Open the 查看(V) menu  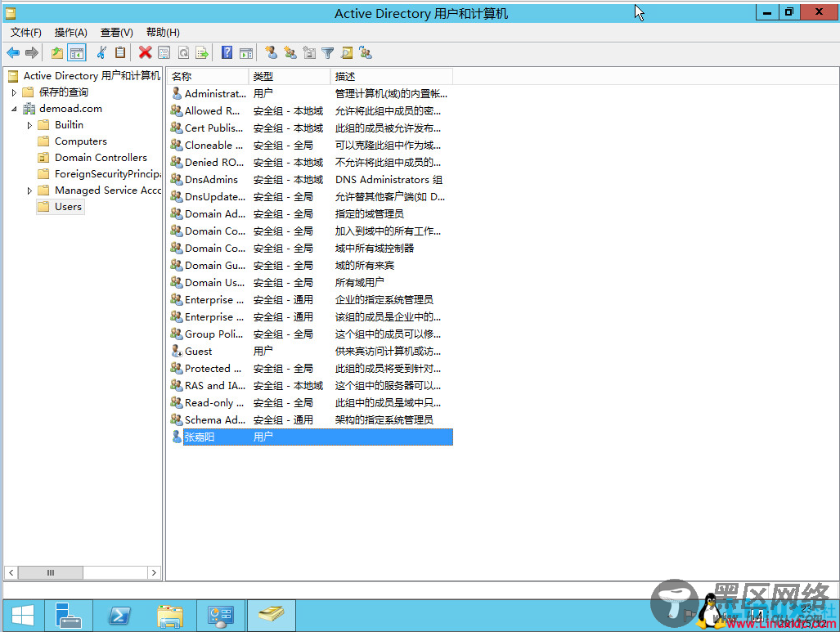[x=117, y=32]
